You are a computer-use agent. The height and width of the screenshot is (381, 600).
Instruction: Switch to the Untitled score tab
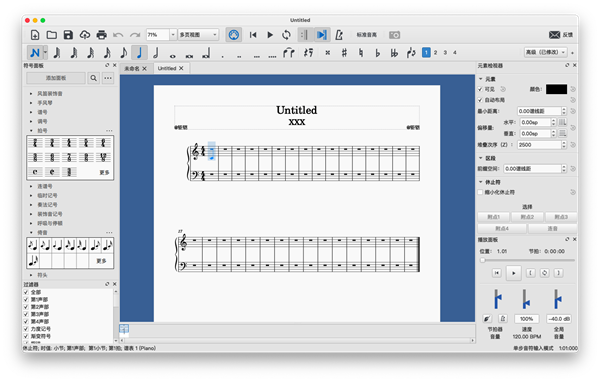click(167, 68)
